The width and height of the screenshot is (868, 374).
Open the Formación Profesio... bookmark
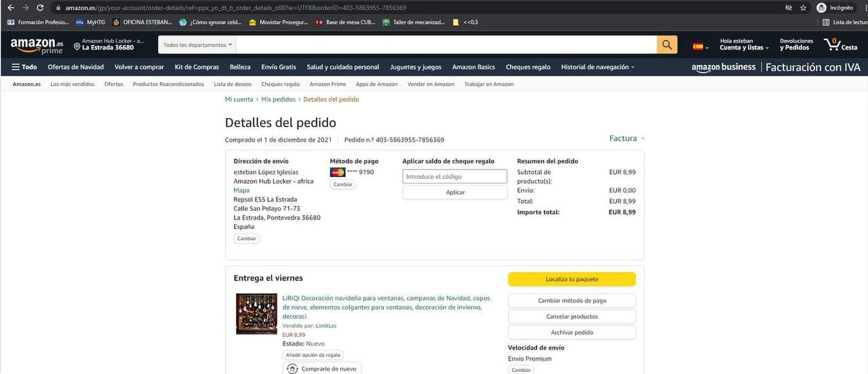click(37, 22)
